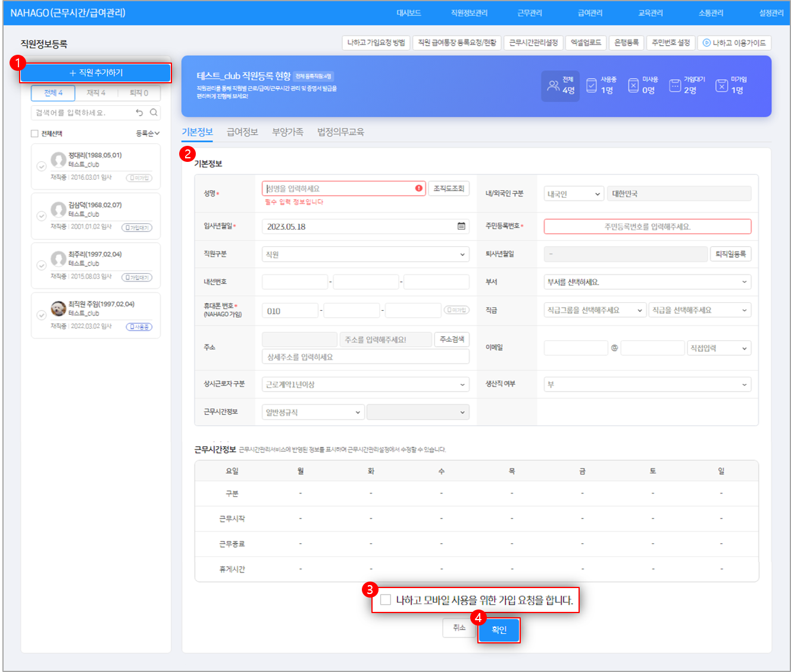The width and height of the screenshot is (791, 672).
Task: Open the email domain 직접입력 dropdown
Action: pyautogui.click(x=719, y=348)
